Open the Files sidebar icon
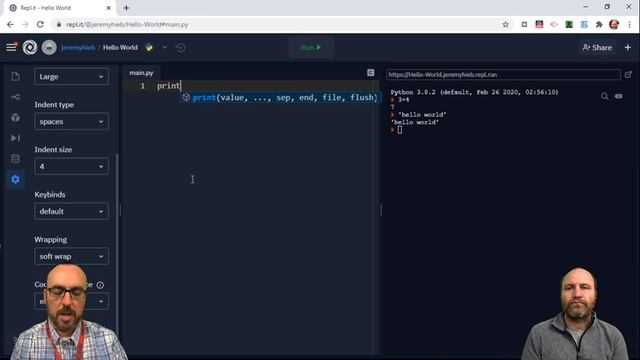The image size is (640, 360). pos(16,76)
